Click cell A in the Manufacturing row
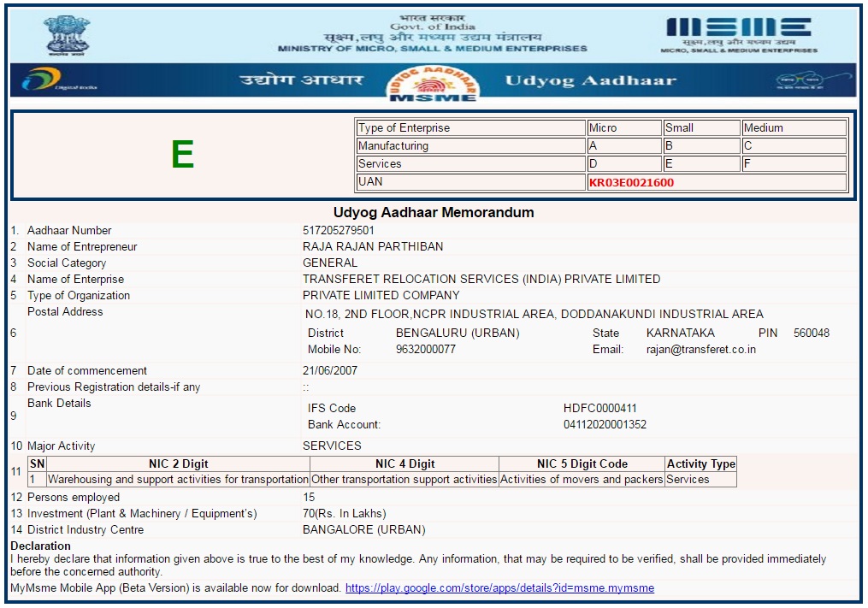The width and height of the screenshot is (868, 608). (x=624, y=146)
